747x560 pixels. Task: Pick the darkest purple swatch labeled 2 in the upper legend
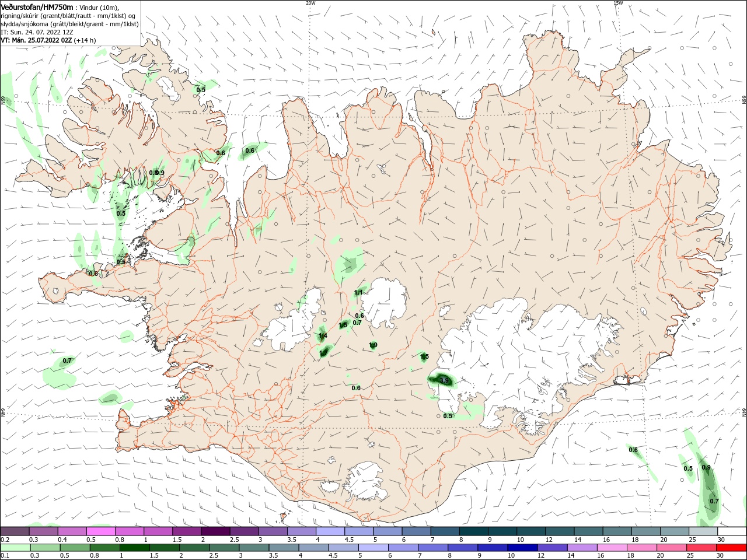click(215, 531)
